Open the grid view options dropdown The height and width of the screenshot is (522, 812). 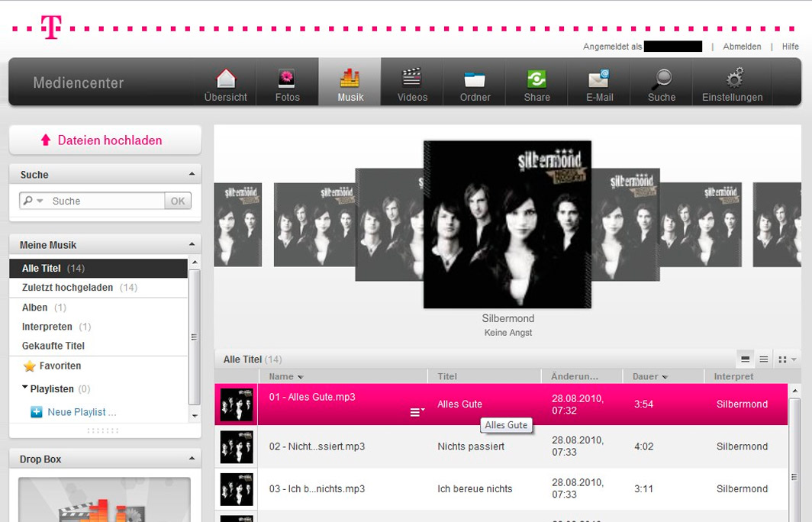point(787,359)
